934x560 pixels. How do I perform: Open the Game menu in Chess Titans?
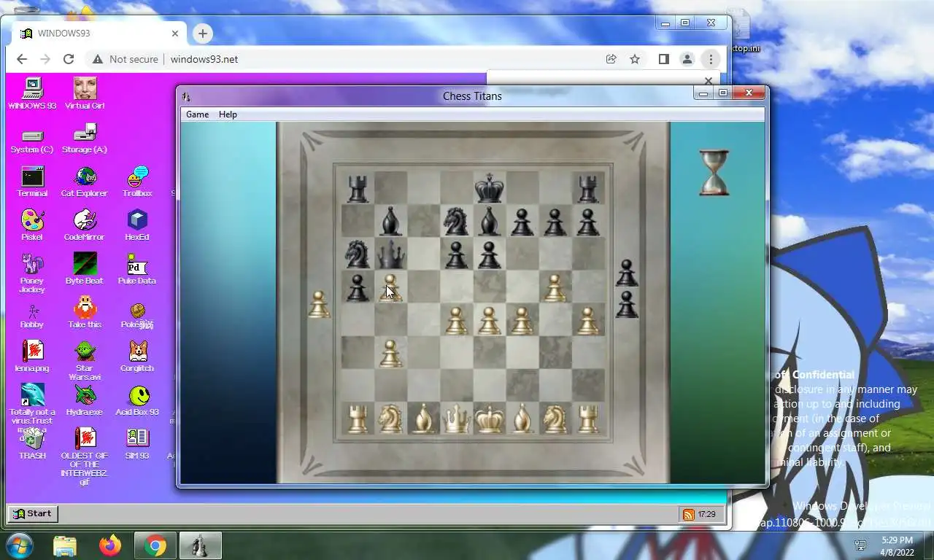[197, 114]
